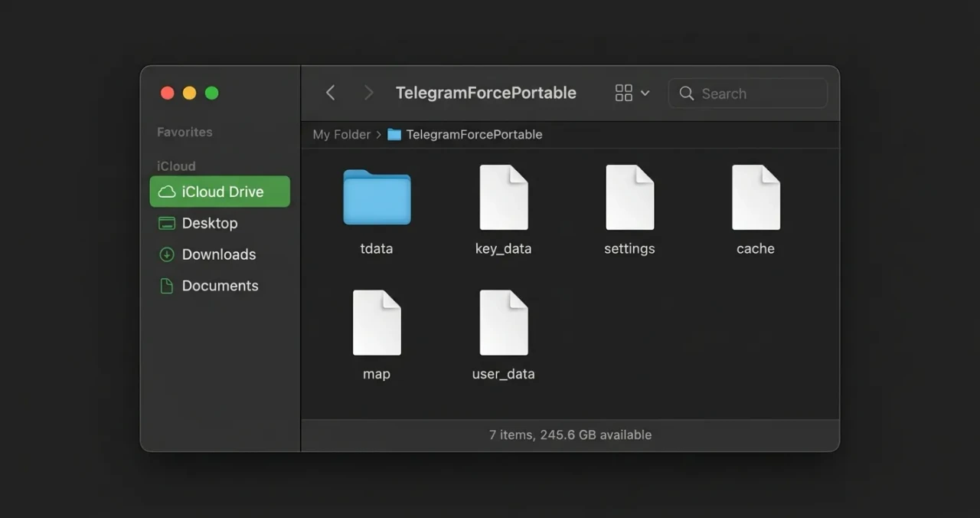Open the view options dropdown arrow

(645, 93)
